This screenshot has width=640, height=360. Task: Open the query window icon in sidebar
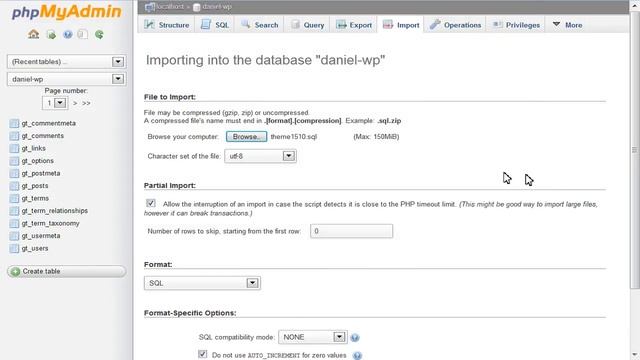83,34
